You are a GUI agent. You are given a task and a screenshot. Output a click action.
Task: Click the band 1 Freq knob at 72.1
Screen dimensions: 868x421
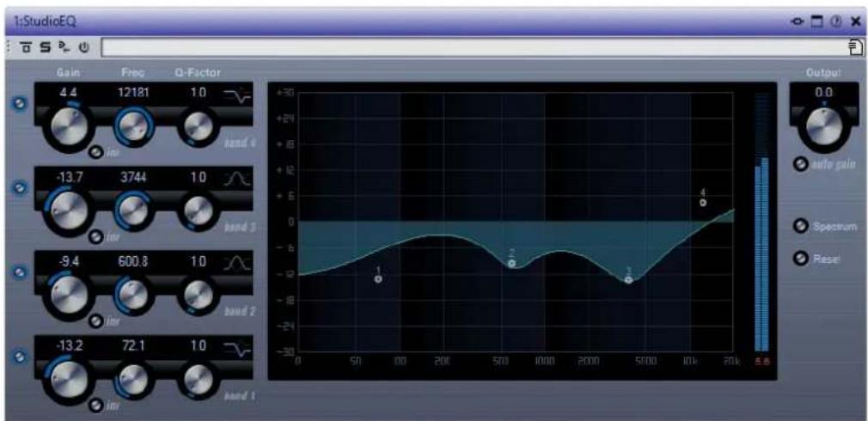133,378
